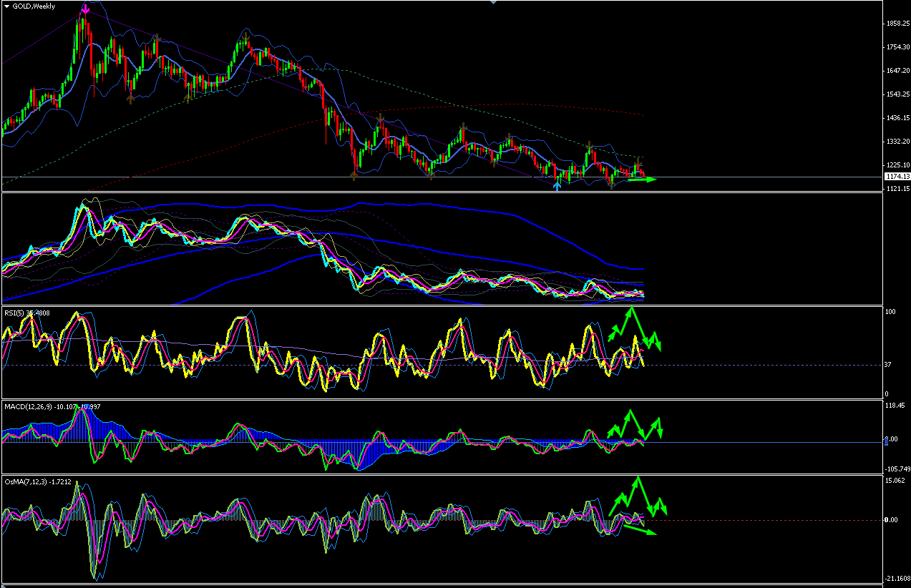Click the 15.062 label on the OsMA scale
Viewport: 911px width, 588px height.
pos(896,481)
